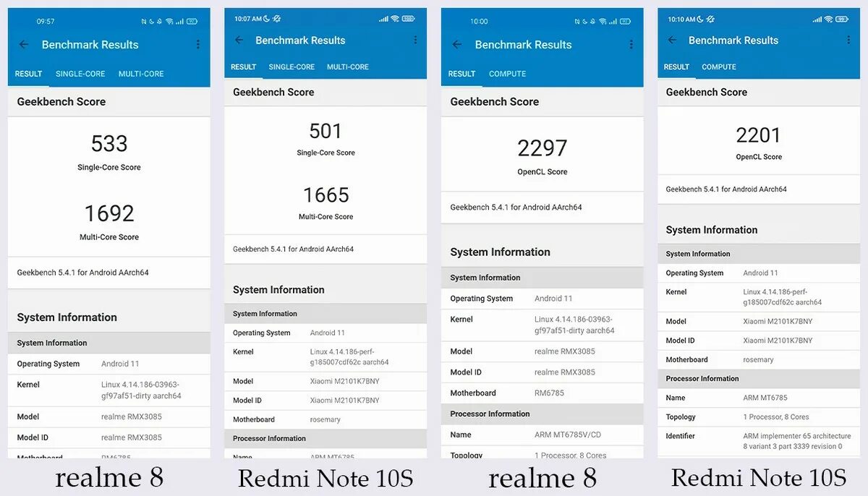Tap the 2201 OpenCL score
The image size is (868, 496).
759,135
